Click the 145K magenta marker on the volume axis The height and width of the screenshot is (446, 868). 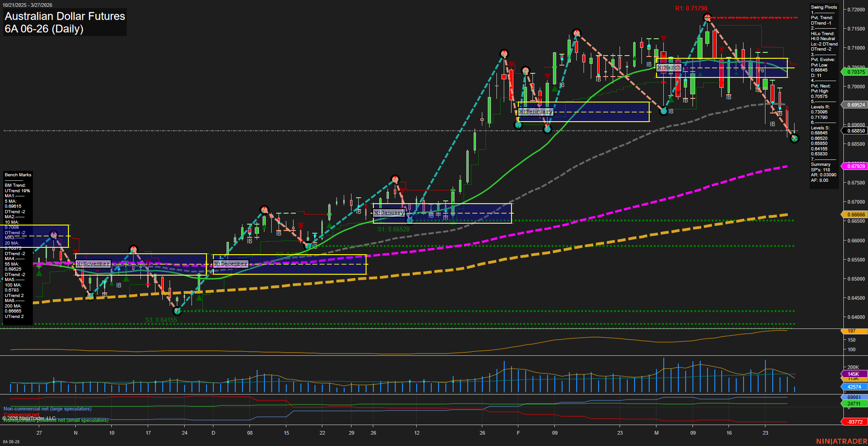pyautogui.click(x=852, y=374)
